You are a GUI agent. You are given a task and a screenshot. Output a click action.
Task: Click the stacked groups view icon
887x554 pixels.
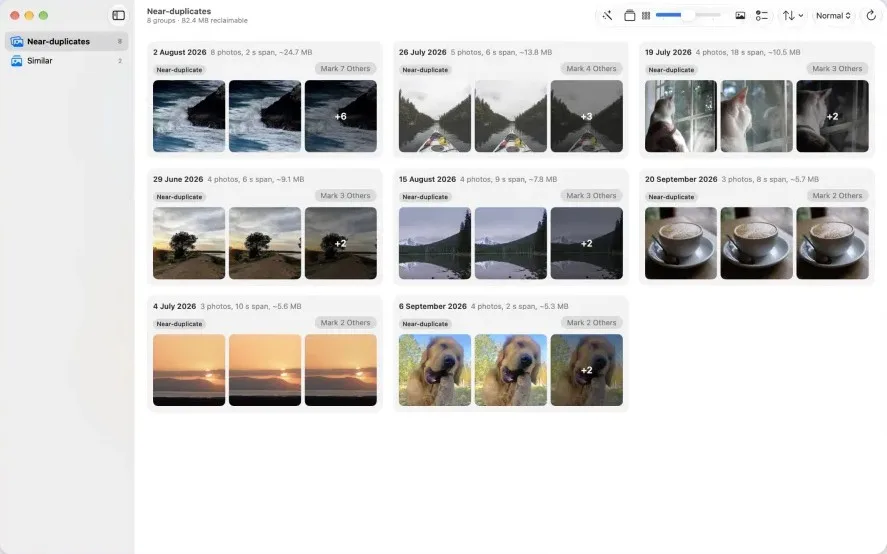click(x=630, y=16)
